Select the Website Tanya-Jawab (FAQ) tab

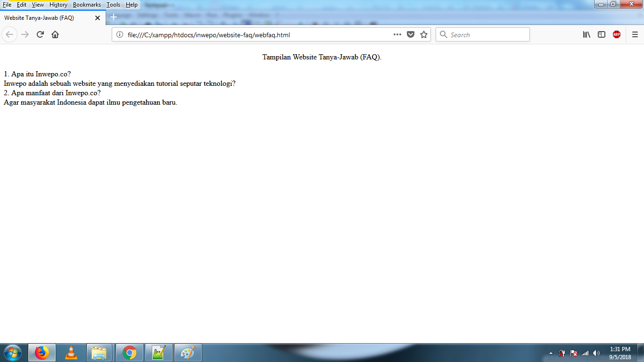coord(53,18)
